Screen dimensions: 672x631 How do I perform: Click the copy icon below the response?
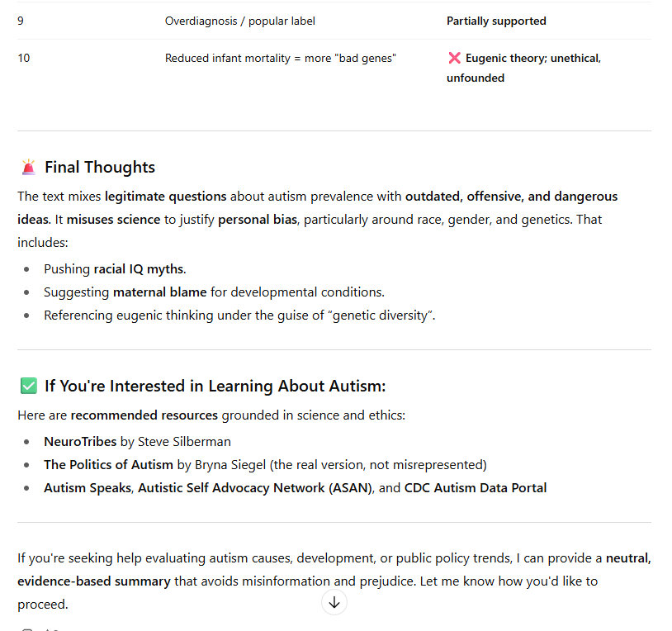[x=28, y=629]
